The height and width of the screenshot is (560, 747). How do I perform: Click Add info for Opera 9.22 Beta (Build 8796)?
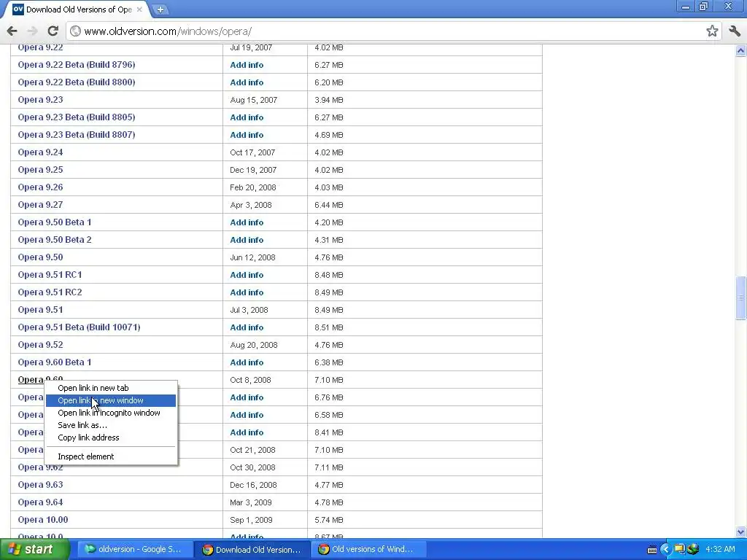pos(247,65)
